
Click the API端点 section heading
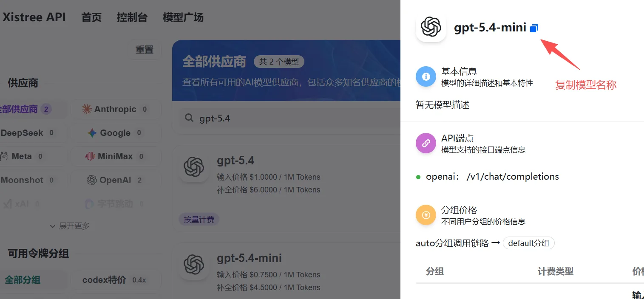[x=457, y=138]
